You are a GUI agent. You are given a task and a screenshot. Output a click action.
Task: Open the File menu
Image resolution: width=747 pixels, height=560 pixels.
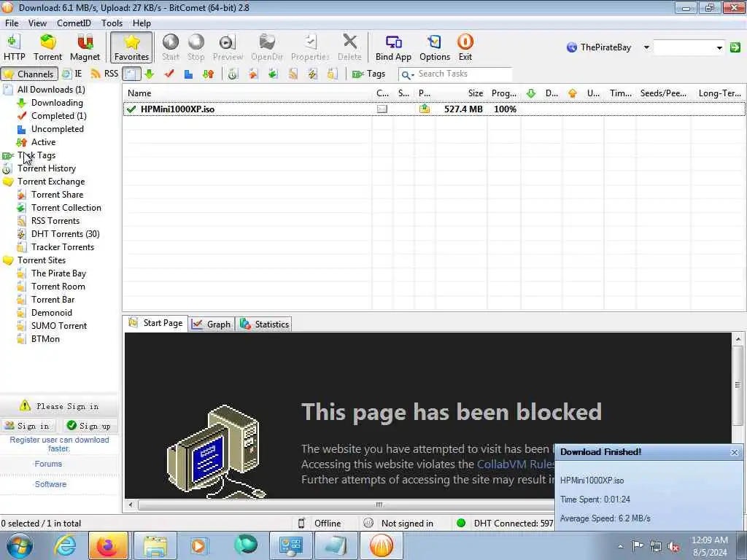(x=12, y=23)
